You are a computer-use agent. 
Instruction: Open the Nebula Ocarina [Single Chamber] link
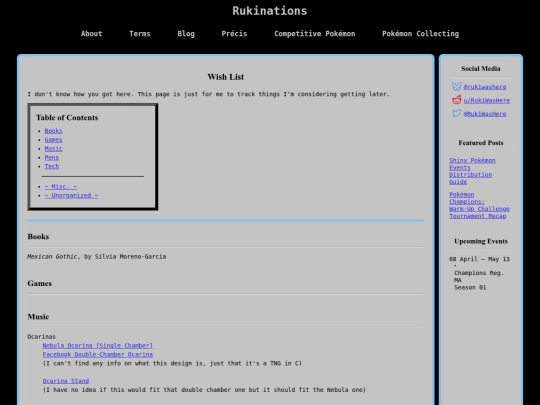[97, 345]
